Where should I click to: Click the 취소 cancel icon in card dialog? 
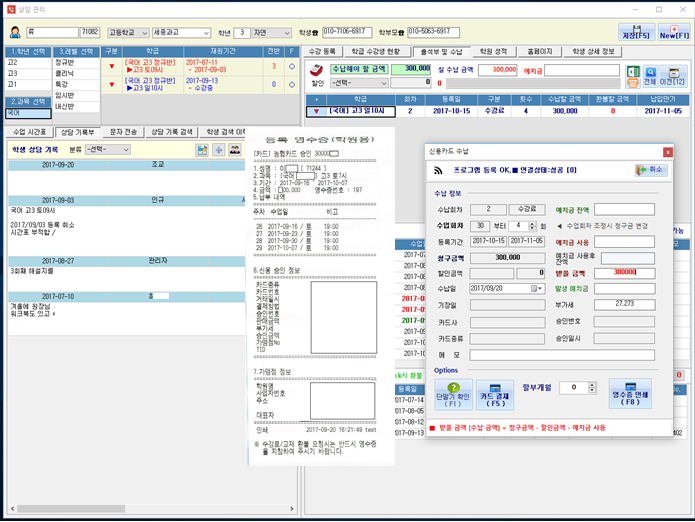[x=649, y=170]
